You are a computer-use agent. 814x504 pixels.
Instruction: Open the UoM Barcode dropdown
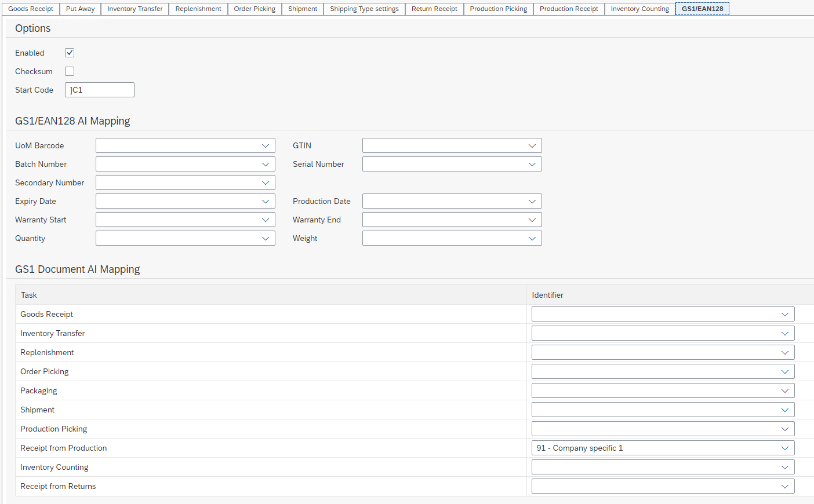pos(185,145)
